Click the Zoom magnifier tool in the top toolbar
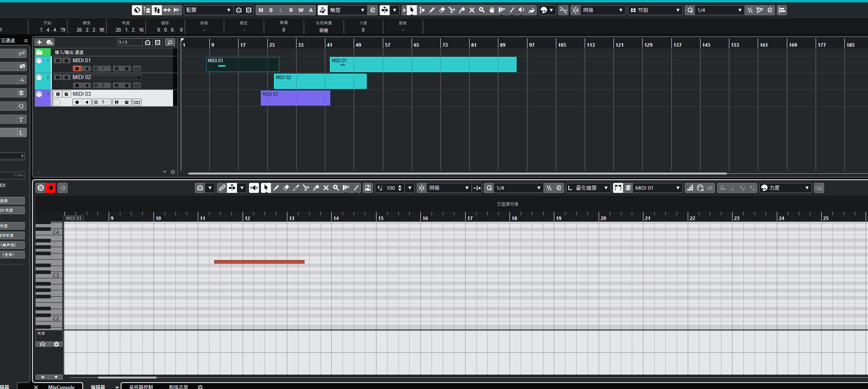The height and width of the screenshot is (389, 868). [x=482, y=10]
